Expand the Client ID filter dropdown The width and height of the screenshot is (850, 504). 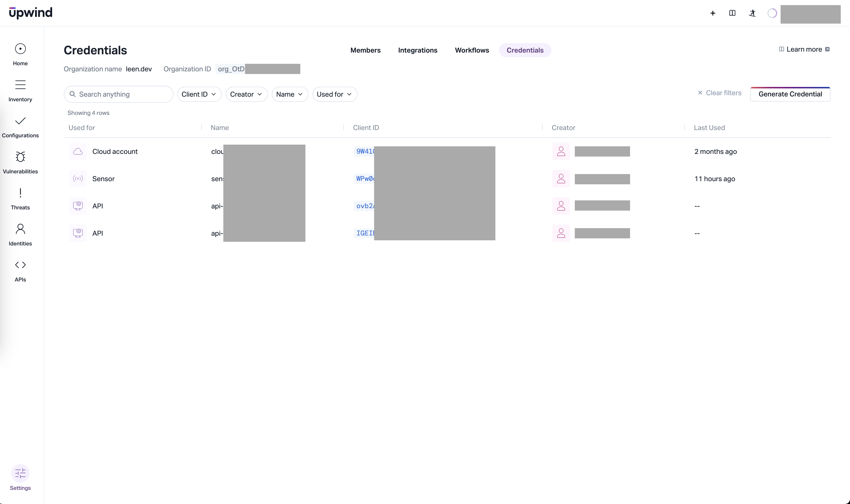pos(199,94)
